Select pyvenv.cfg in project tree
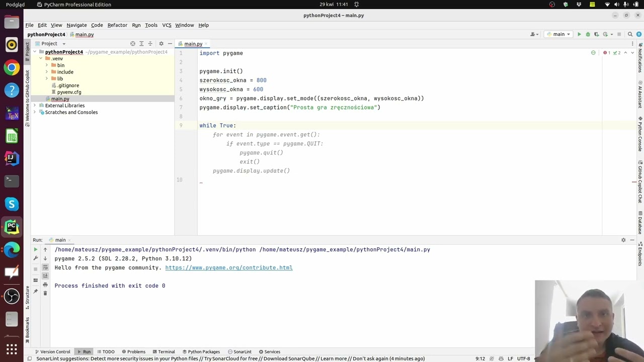This screenshot has width=644, height=362. (x=69, y=92)
